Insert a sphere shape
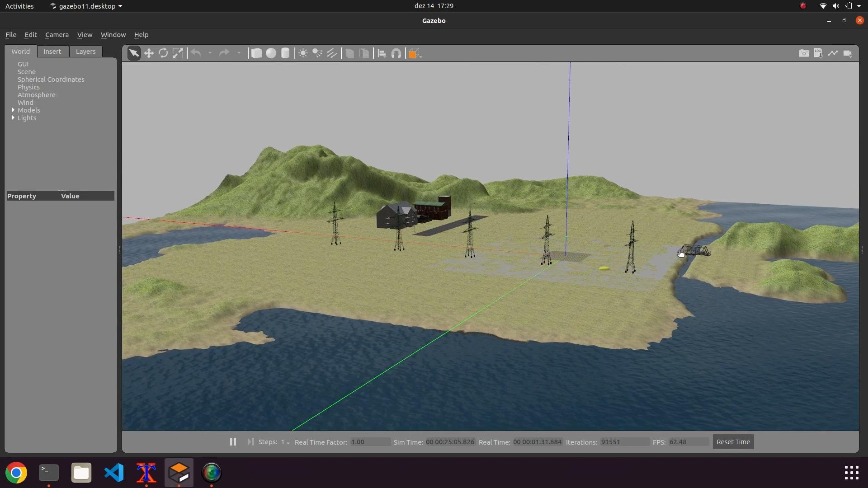 (x=271, y=53)
